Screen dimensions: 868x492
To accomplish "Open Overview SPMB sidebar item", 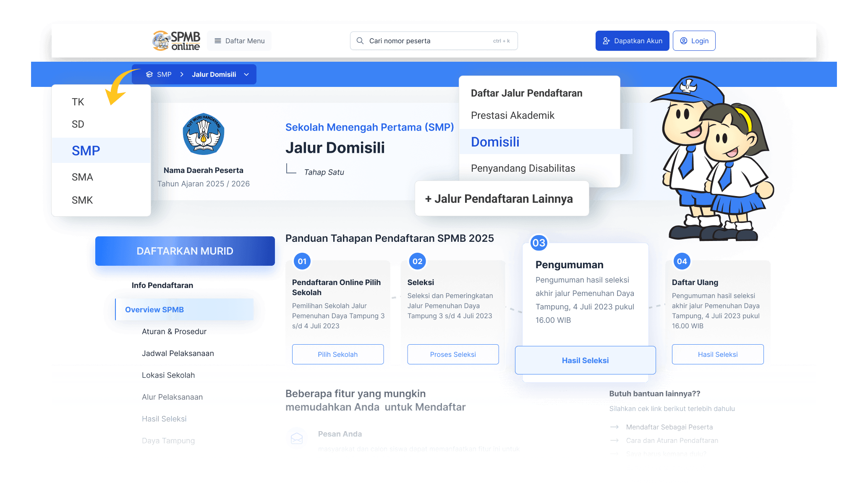I will [184, 309].
